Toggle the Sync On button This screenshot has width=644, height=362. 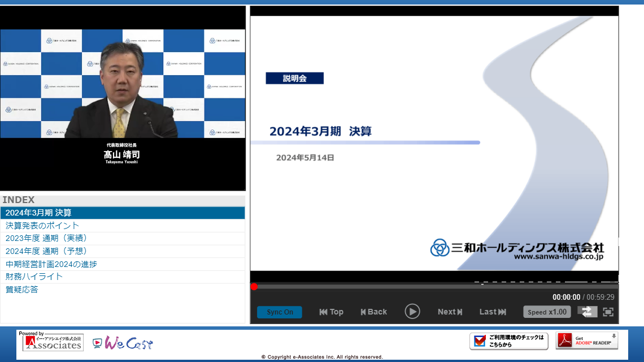point(280,312)
